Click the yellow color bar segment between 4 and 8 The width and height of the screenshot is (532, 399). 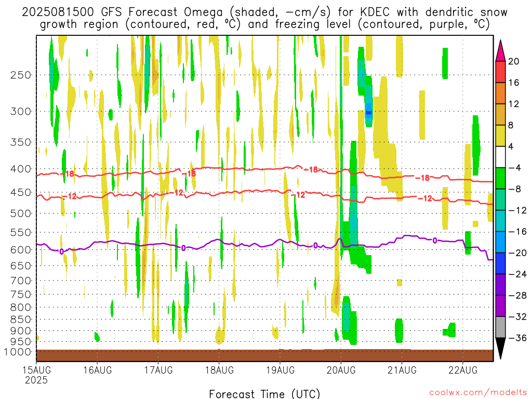pyautogui.click(x=500, y=136)
